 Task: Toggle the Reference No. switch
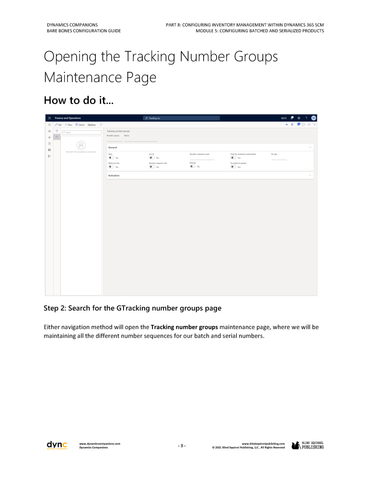[111, 167]
